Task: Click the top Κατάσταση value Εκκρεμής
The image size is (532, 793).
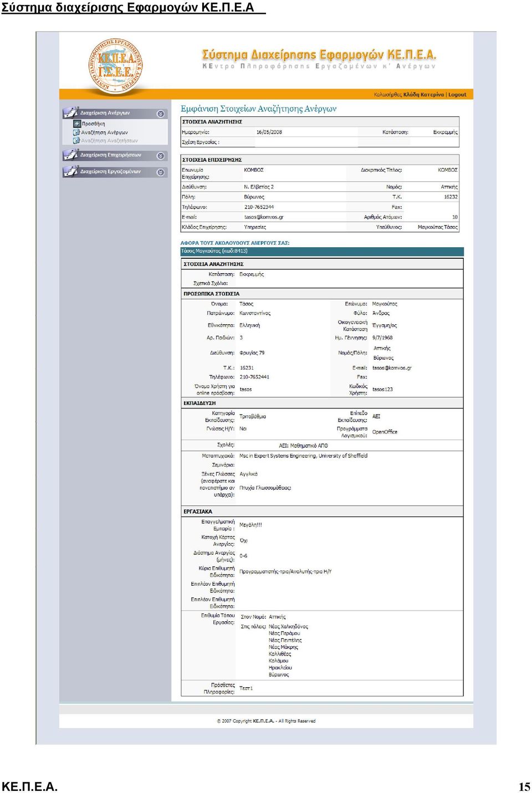Action: pos(445,132)
